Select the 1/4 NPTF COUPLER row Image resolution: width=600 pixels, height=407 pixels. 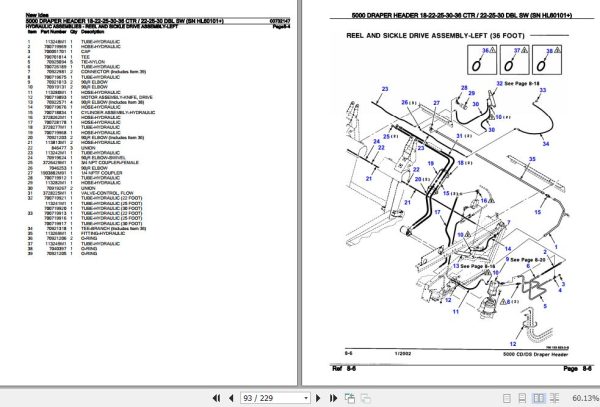[x=75, y=173]
